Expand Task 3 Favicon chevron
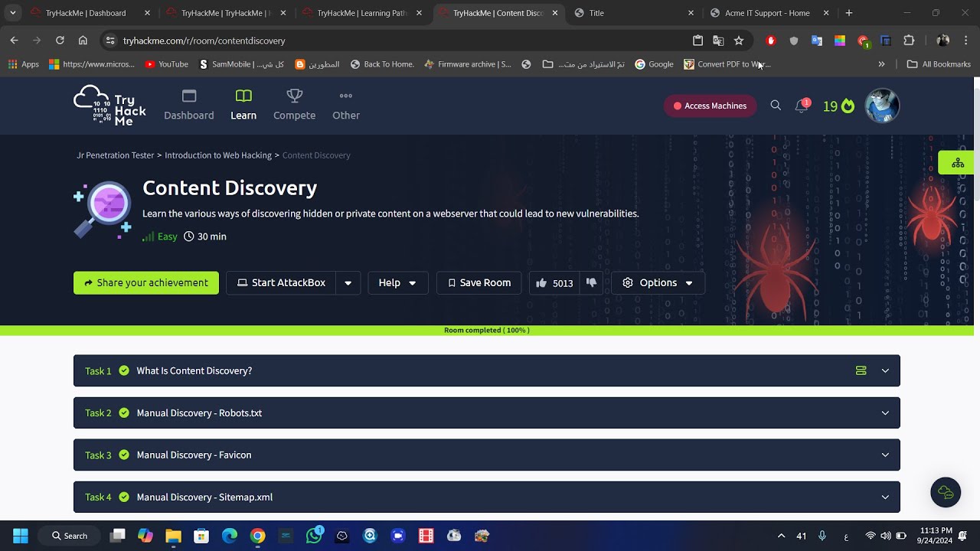 point(885,455)
